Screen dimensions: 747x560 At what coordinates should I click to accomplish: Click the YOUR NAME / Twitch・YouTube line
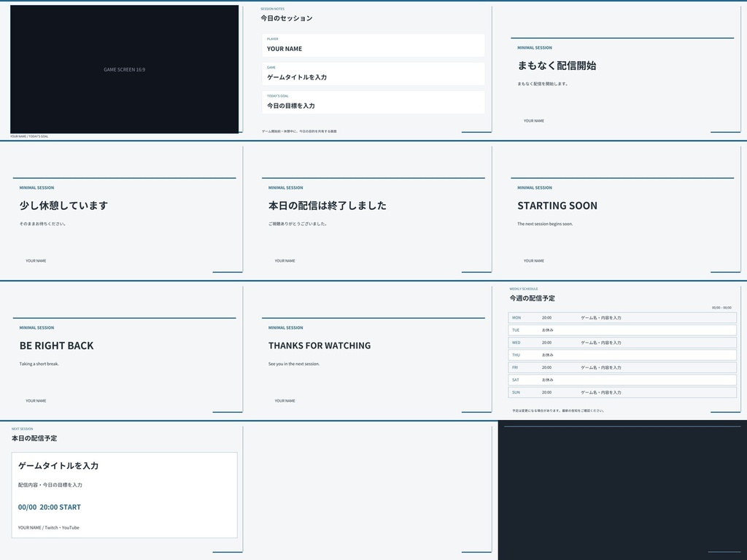[x=49, y=528]
